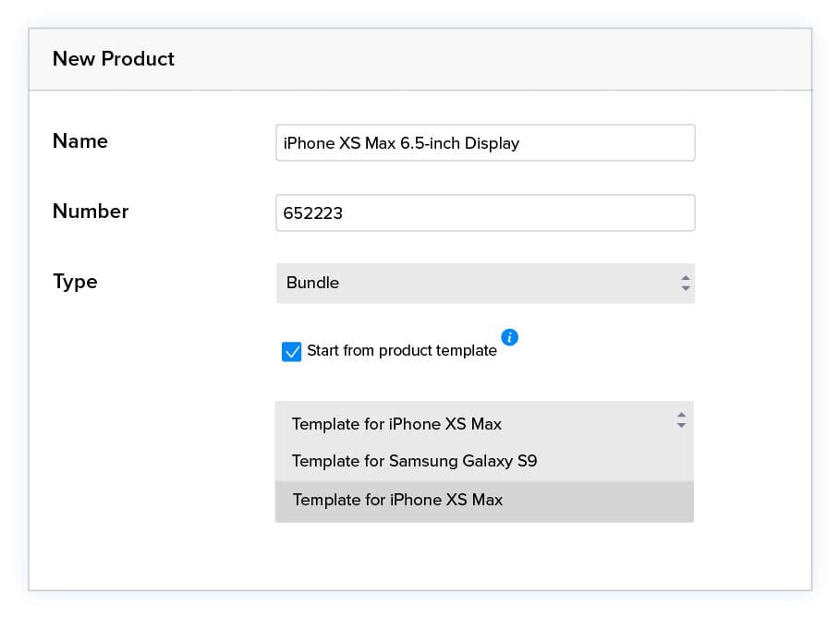840x618 pixels.
Task: Click the Number input showing 652223
Action: pos(485,212)
